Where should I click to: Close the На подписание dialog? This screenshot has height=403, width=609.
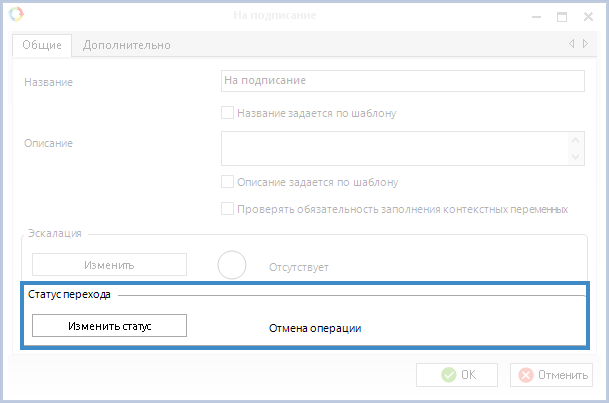click(x=588, y=17)
